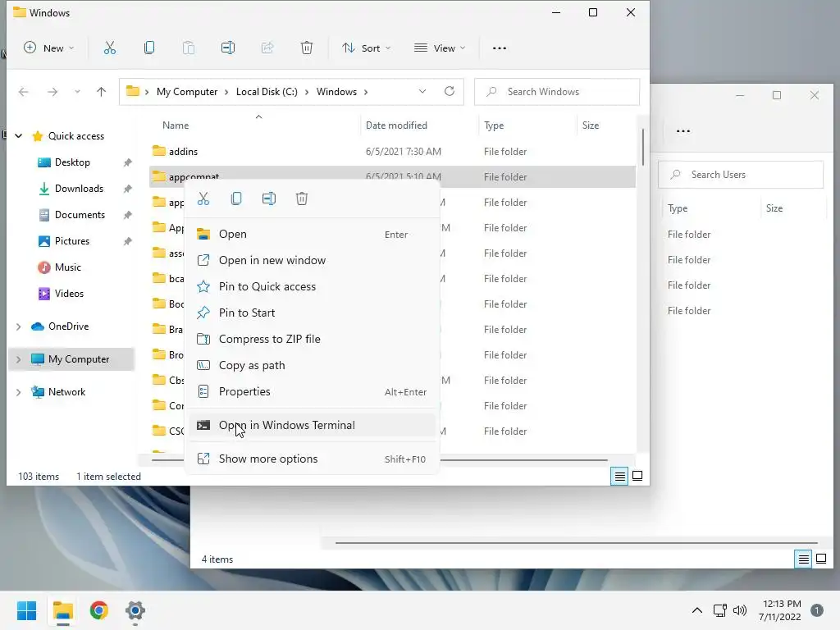Image resolution: width=840 pixels, height=630 pixels.
Task: Click the Users window horizontal scrollbar
Action: pyautogui.click(x=577, y=543)
